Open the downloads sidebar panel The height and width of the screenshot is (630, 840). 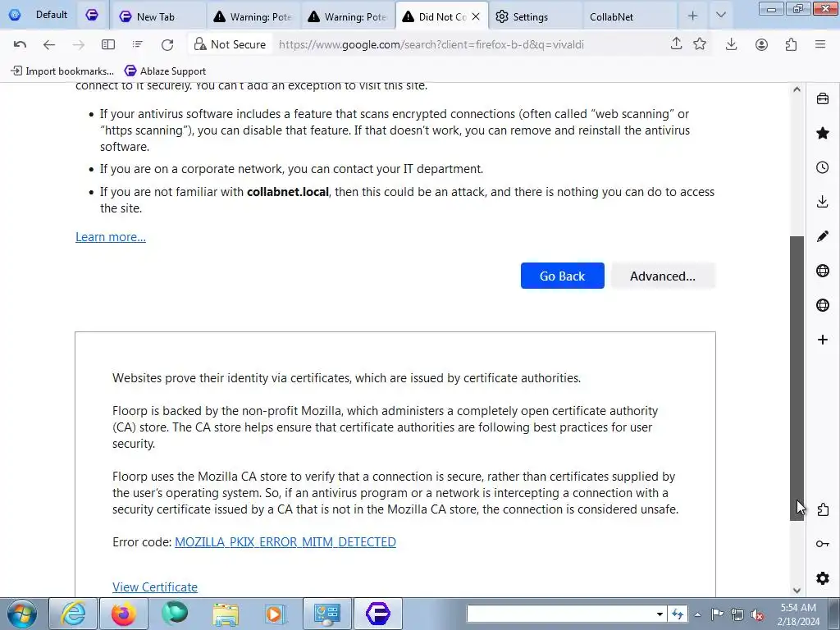click(x=823, y=202)
